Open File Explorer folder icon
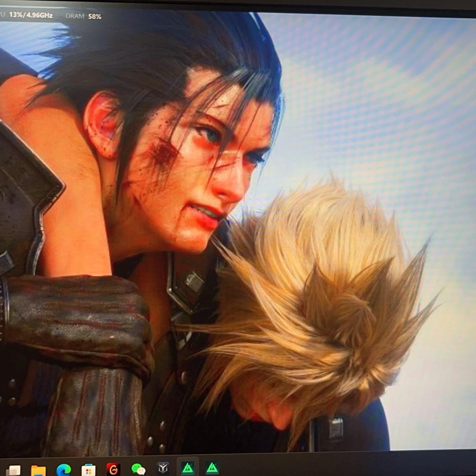Image resolution: width=476 pixels, height=476 pixels. (x=38, y=470)
